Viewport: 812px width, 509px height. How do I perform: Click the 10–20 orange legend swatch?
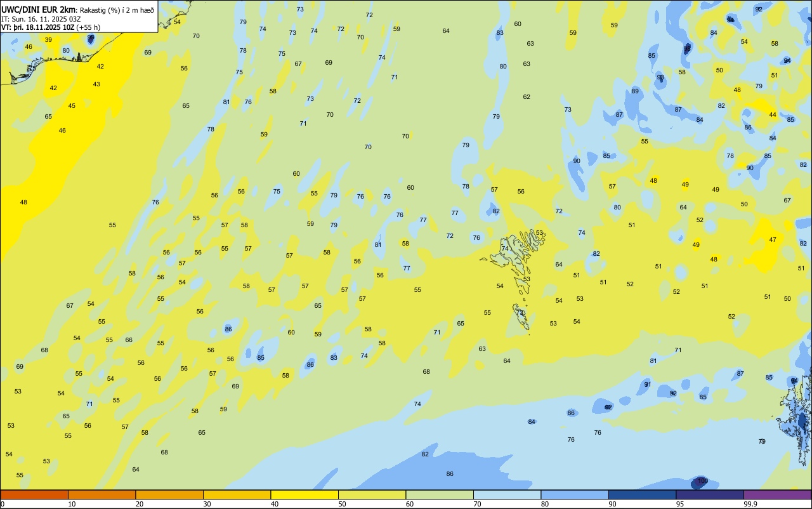[102, 494]
